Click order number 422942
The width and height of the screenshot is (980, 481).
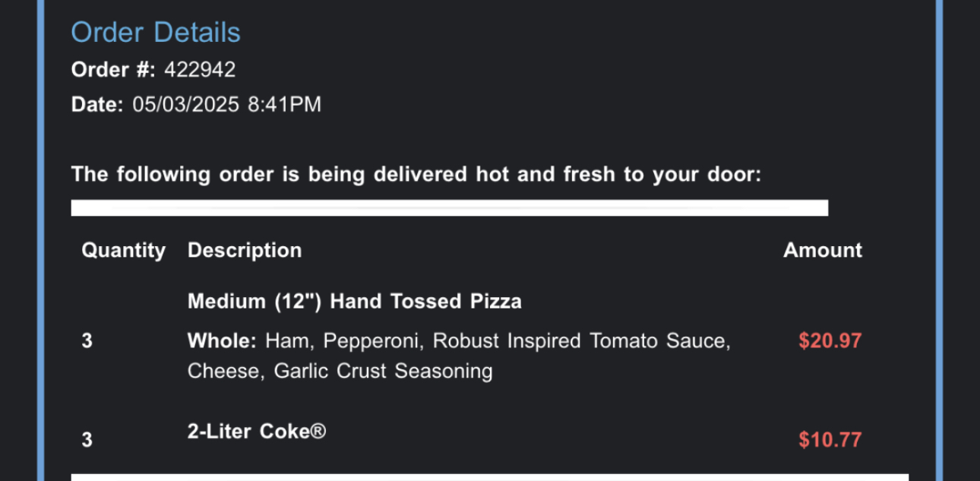click(x=200, y=70)
